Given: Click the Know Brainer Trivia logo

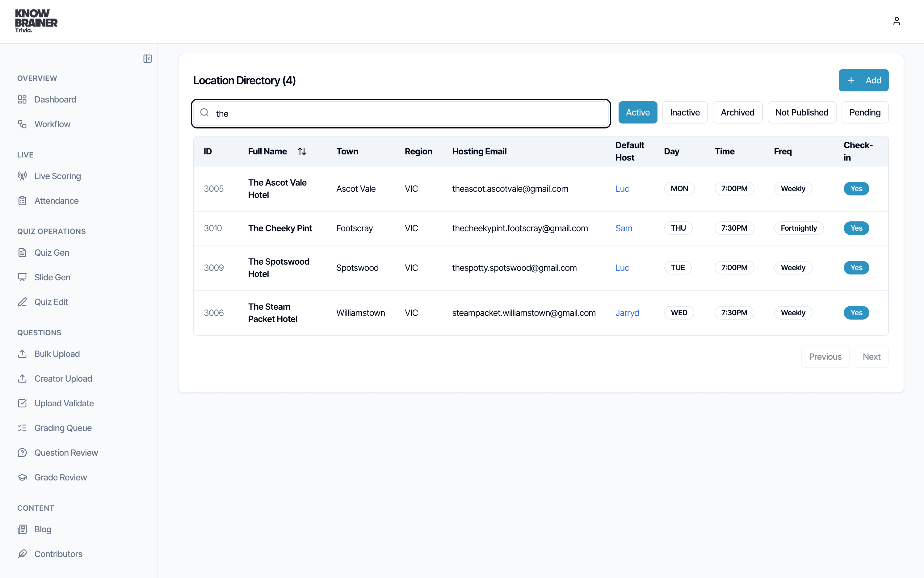Looking at the screenshot, I should (x=36, y=21).
